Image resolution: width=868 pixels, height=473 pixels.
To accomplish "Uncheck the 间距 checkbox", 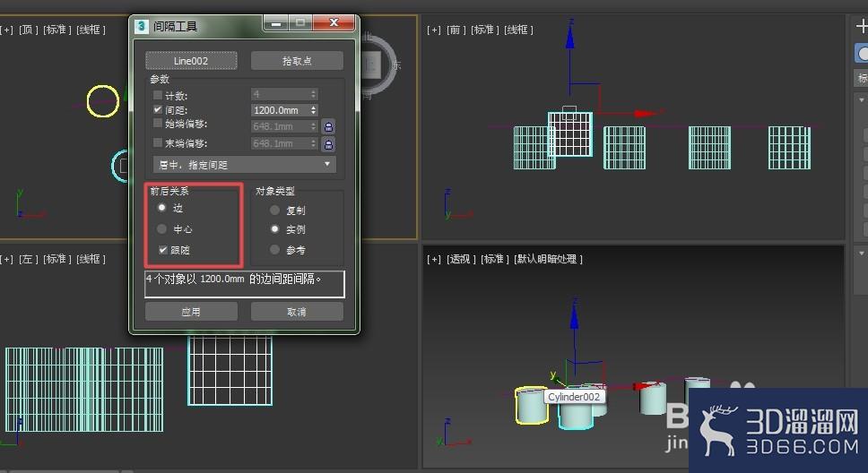I will click(158, 109).
